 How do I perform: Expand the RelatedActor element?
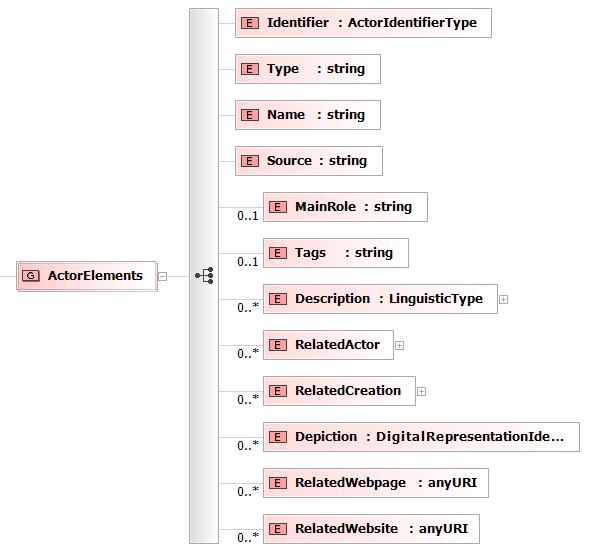point(399,346)
